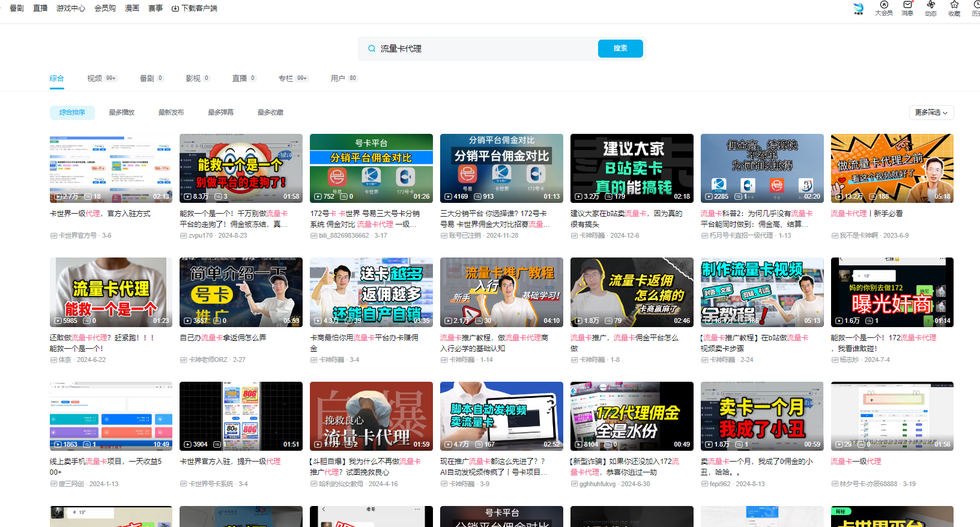Open 会员购 in top navigation

tap(105, 8)
